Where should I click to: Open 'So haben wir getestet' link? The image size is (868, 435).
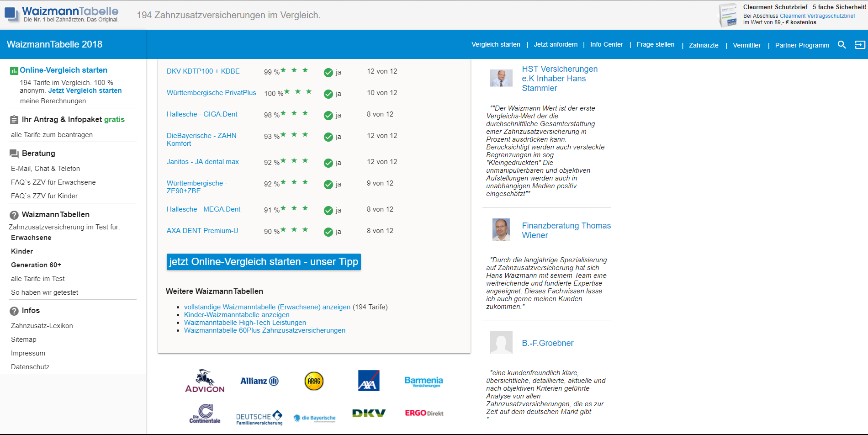click(x=44, y=292)
